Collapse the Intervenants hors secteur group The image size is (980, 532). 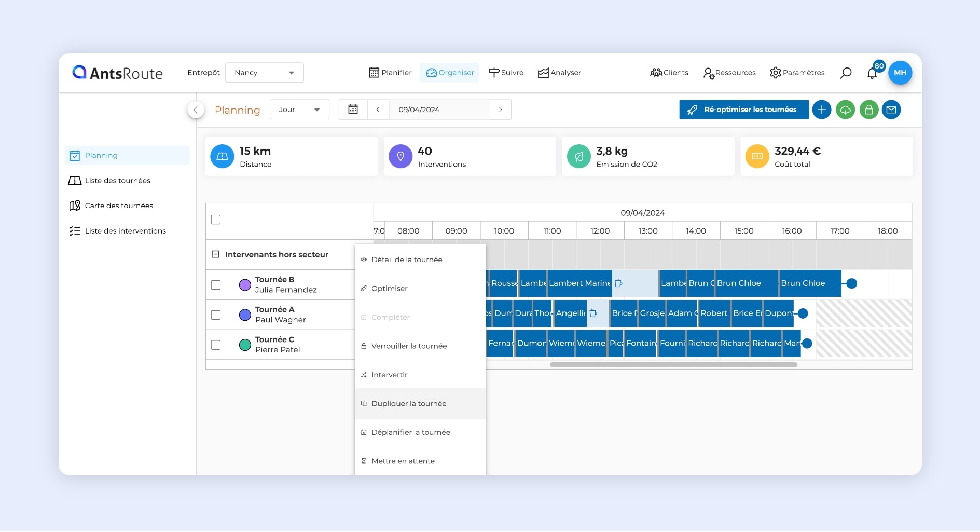coord(215,254)
